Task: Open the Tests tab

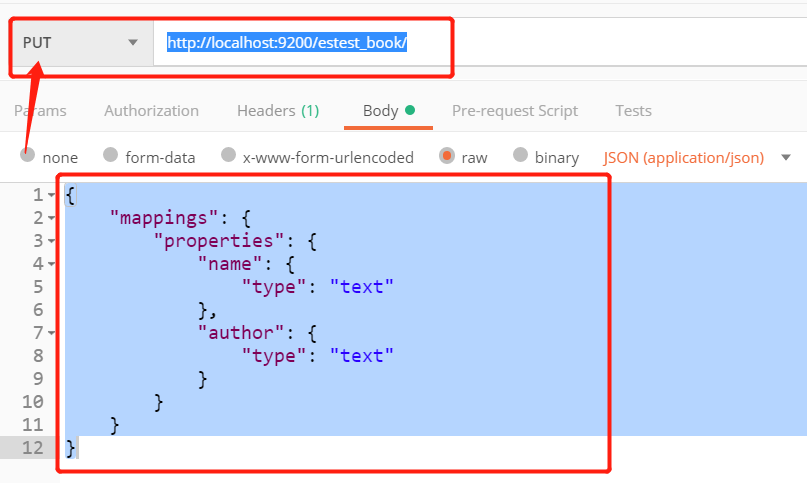Action: click(634, 111)
